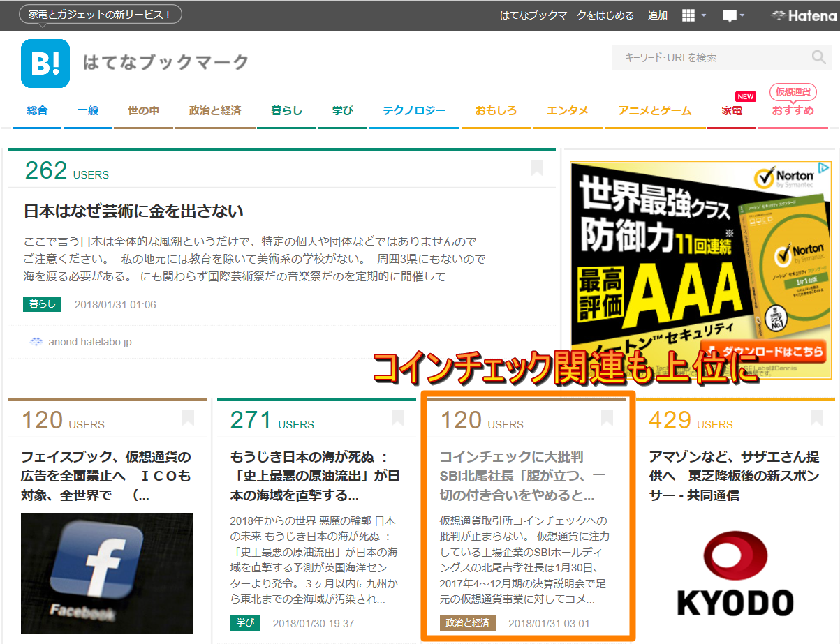Click the 暮らし category tag
The image size is (840, 644).
pos(42,304)
